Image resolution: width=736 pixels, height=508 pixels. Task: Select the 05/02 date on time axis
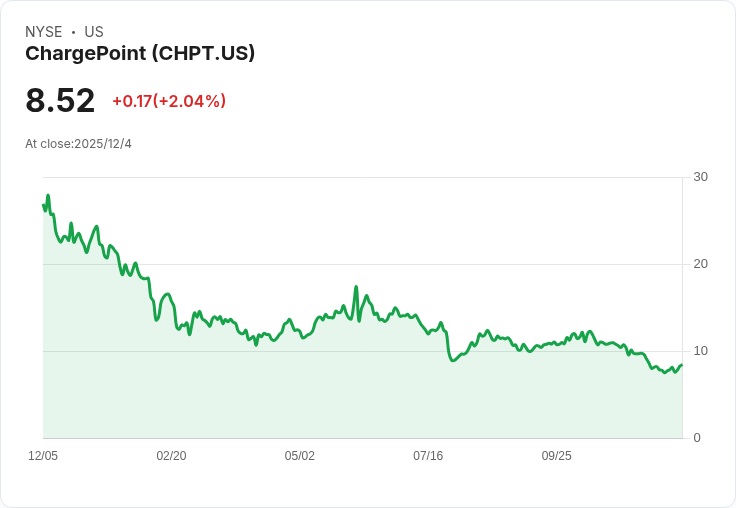299,456
